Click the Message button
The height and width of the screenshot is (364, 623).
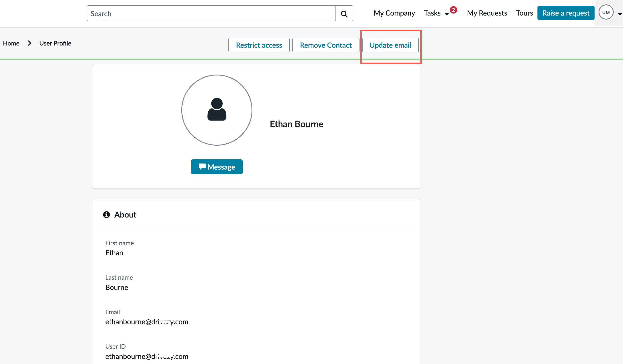coord(217,167)
